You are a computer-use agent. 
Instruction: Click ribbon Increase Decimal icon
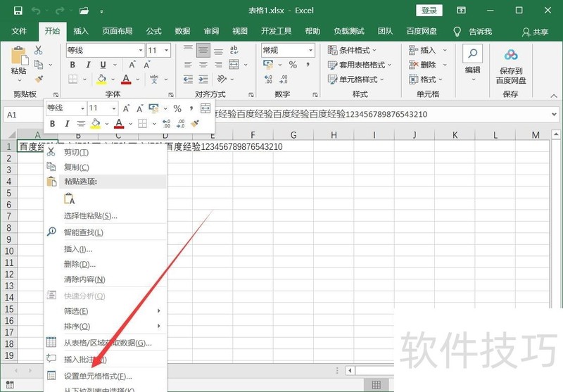tap(268, 79)
